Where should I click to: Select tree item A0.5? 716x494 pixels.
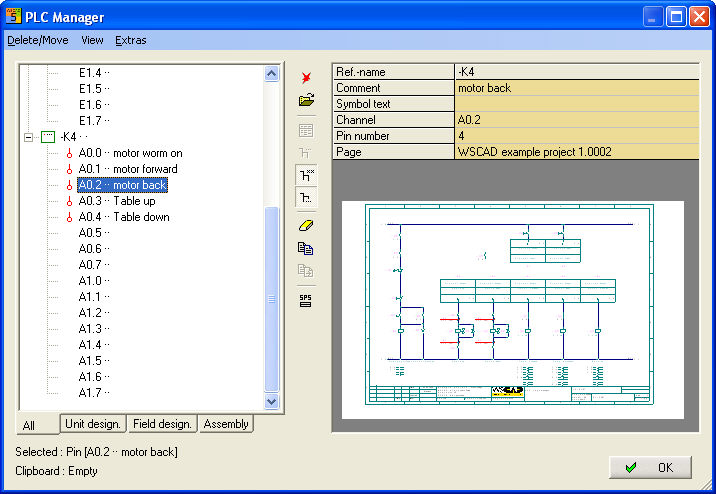pyautogui.click(x=94, y=233)
